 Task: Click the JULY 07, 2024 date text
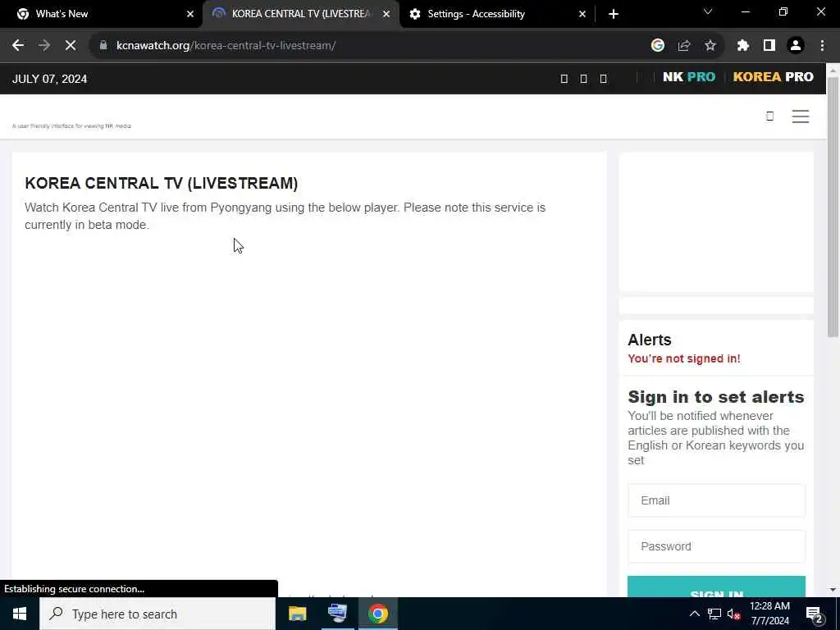[x=49, y=79]
